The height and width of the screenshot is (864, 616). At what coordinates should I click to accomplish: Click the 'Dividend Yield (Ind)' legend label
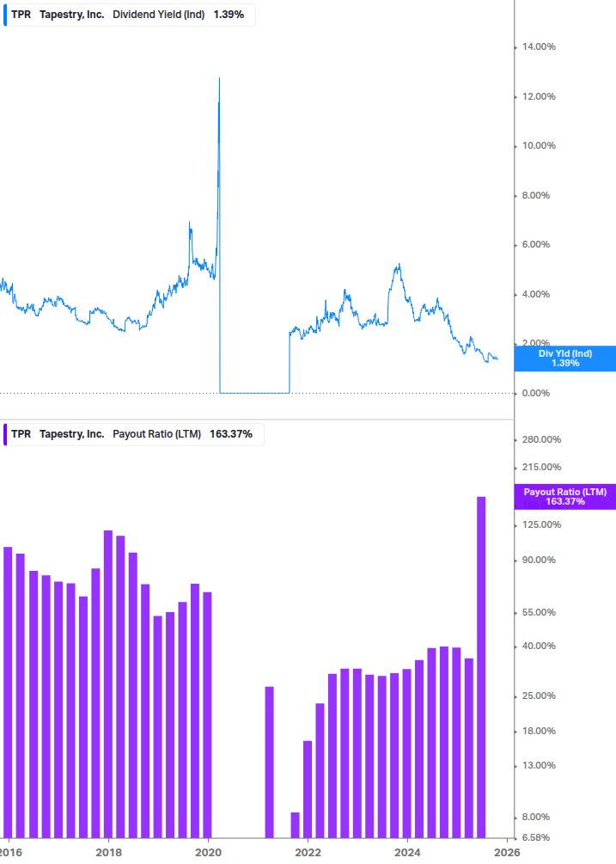pos(159,15)
